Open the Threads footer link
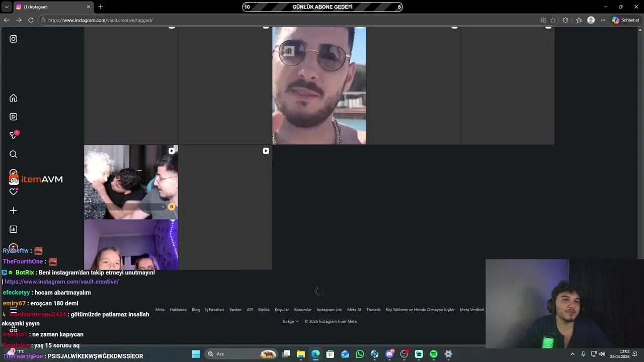644x362 pixels. (x=373, y=310)
